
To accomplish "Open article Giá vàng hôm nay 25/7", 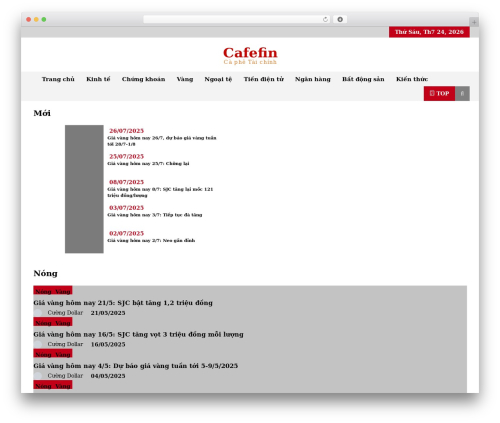I will pyautogui.click(x=148, y=164).
